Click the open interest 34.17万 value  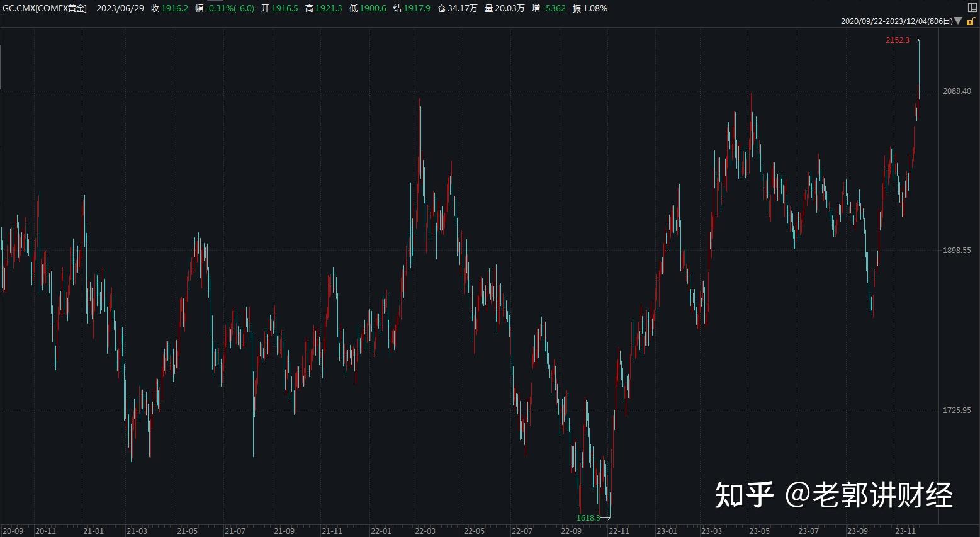click(463, 8)
